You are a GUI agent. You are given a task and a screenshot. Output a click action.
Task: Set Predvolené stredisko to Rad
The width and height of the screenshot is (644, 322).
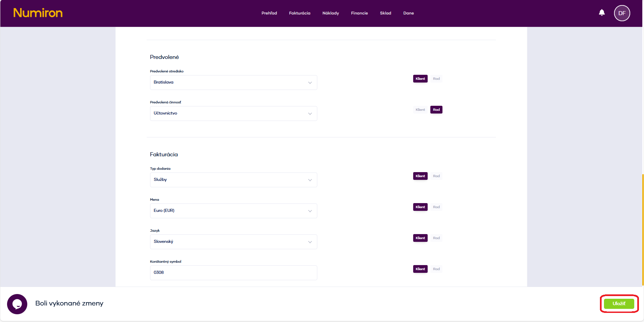[436, 79]
